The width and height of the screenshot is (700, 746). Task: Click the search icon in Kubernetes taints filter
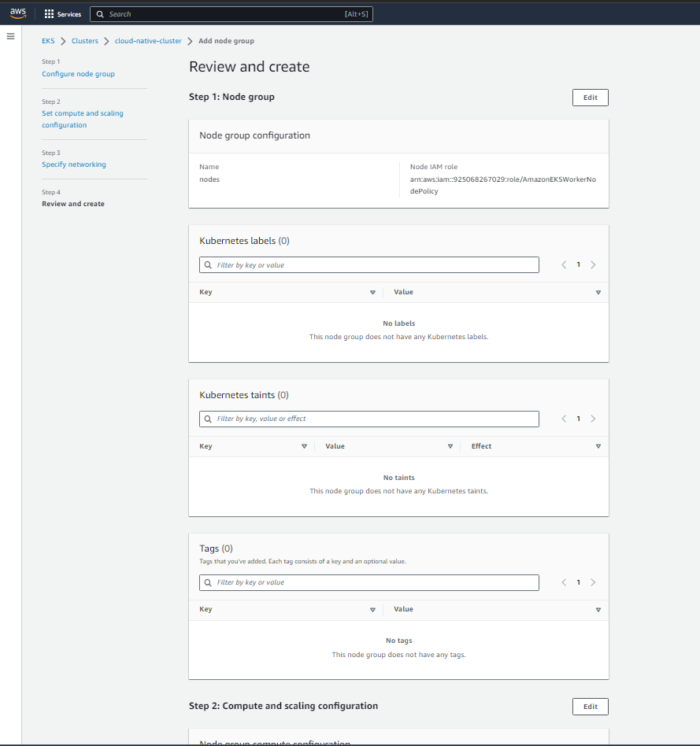click(x=208, y=419)
